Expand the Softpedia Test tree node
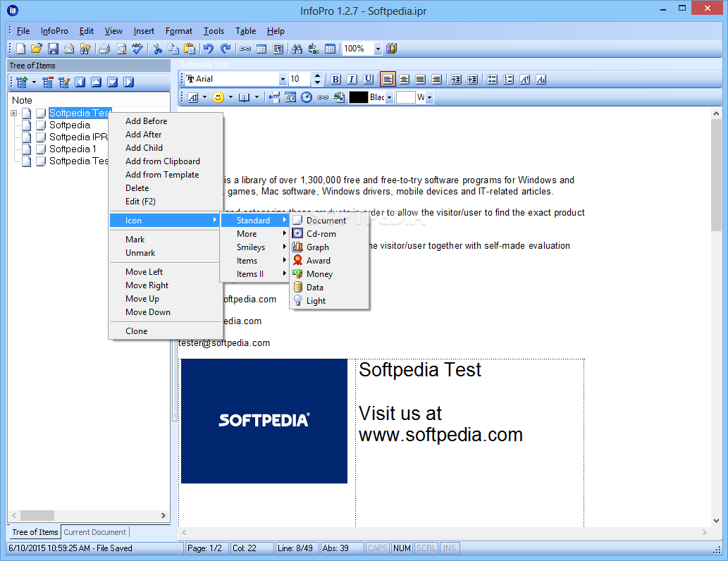The image size is (728, 561). 14,113
